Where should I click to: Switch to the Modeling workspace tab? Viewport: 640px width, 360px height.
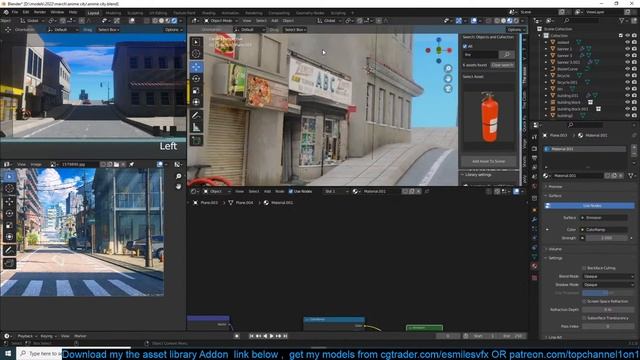(x=113, y=13)
